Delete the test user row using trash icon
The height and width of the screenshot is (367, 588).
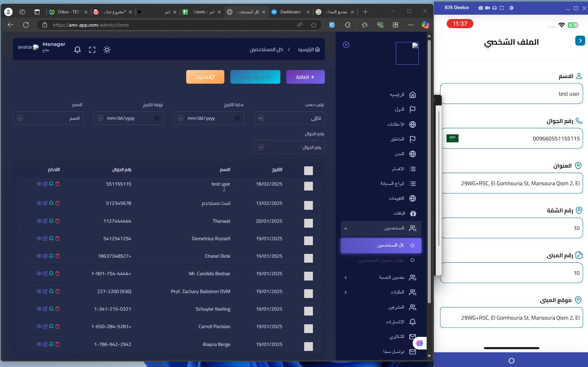[57, 184]
